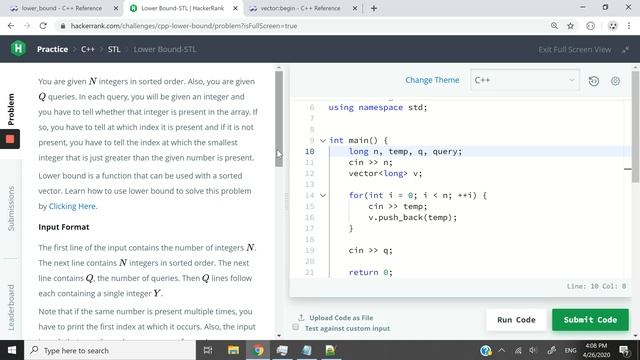Click Exit Full Screen View
The image size is (640, 360).
pos(574,49)
